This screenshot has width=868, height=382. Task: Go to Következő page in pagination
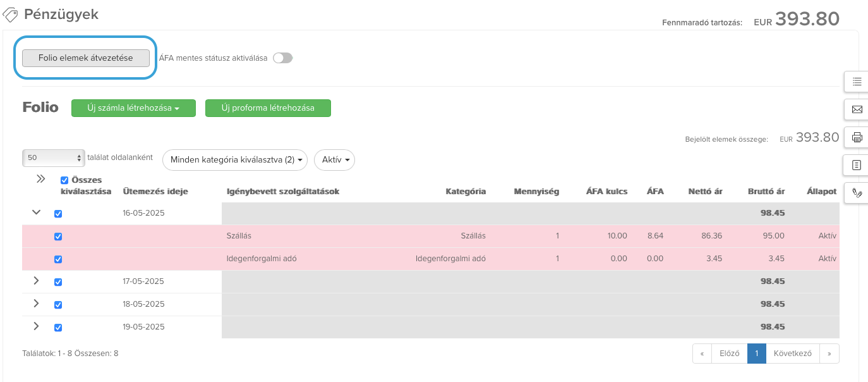coord(792,354)
